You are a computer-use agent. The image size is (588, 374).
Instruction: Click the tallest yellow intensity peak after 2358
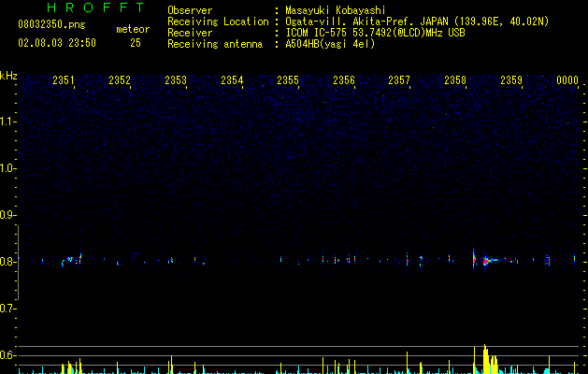[484, 359]
